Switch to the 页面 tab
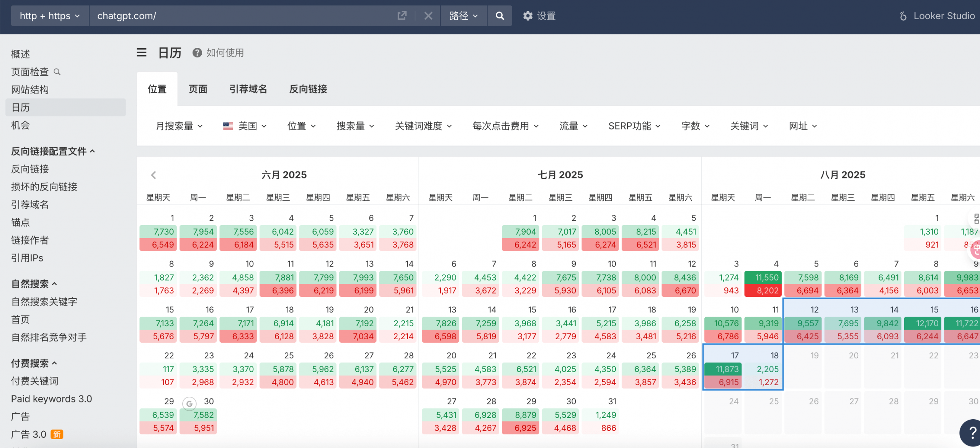 coord(198,89)
